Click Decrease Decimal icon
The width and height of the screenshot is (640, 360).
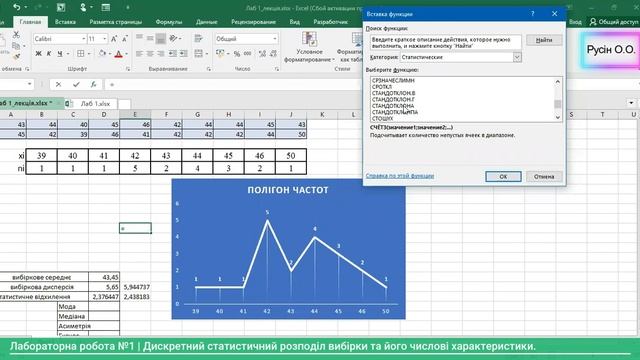click(x=273, y=53)
